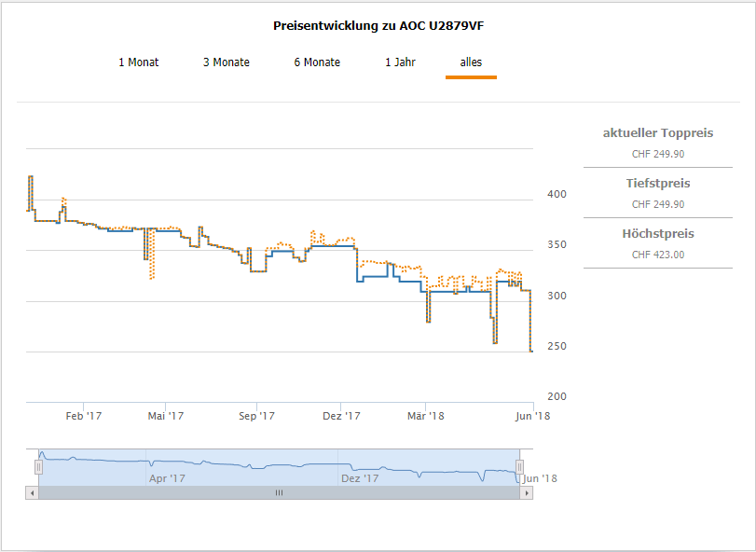Click the Sep '17 x-axis label
Viewport: 756px width, 552px height.
(x=256, y=416)
